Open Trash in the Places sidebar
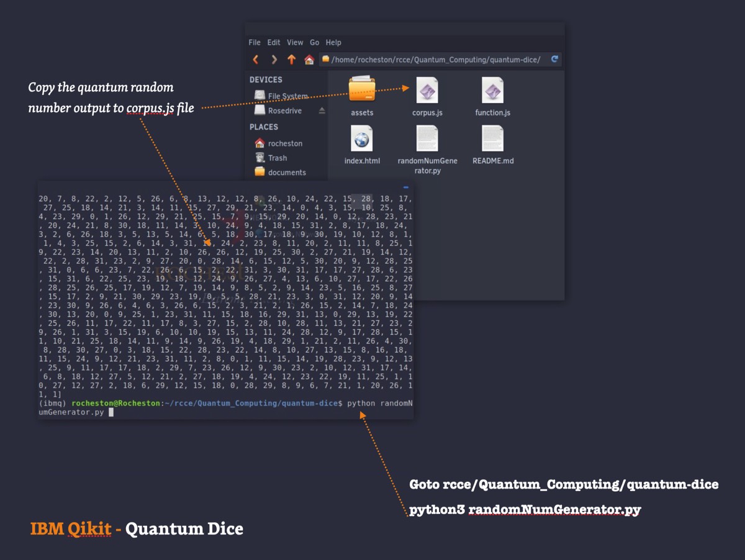This screenshot has width=745, height=560. pyautogui.click(x=277, y=158)
